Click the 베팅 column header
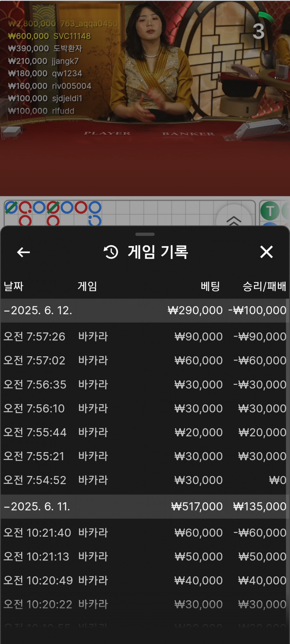The width and height of the screenshot is (290, 644). click(x=210, y=286)
